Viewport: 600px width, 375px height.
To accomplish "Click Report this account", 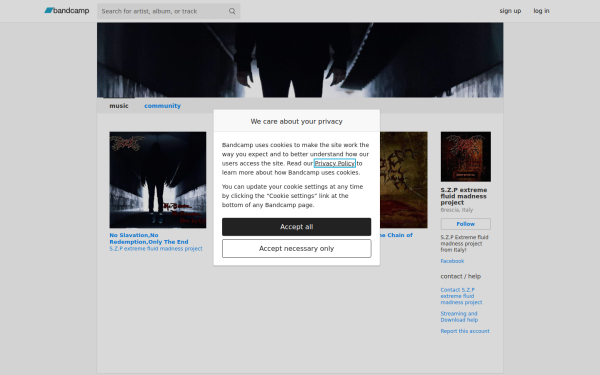I will click(x=465, y=331).
